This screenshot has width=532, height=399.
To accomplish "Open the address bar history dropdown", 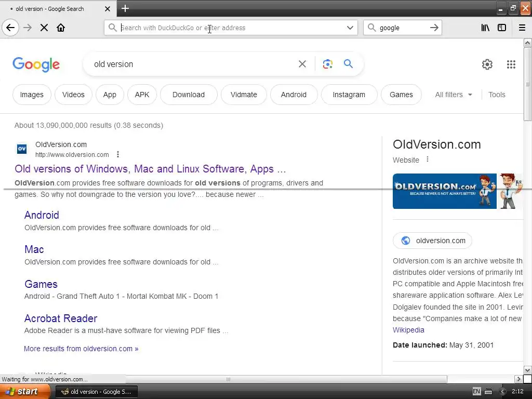I will (x=350, y=28).
